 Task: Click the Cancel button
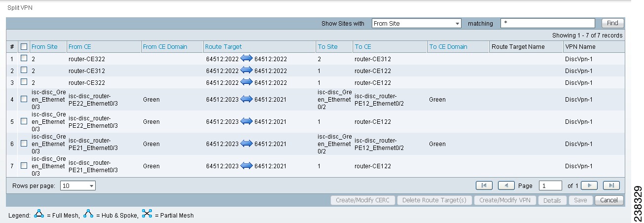click(x=609, y=200)
